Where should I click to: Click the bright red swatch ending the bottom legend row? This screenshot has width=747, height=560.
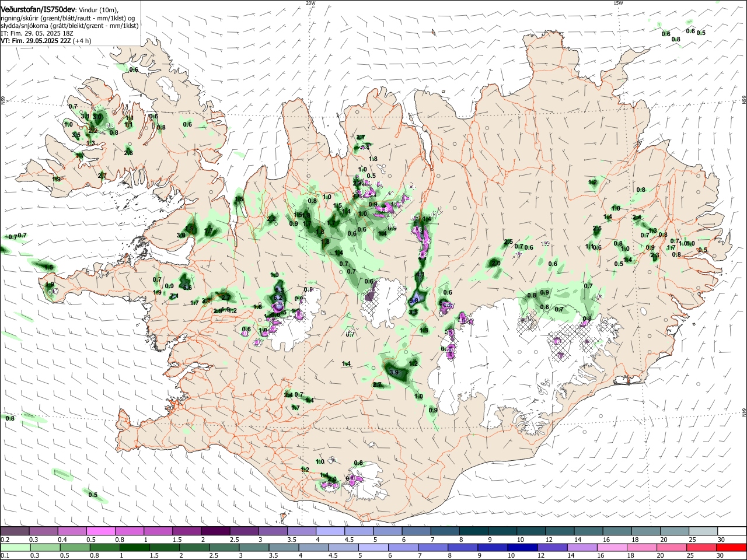732,547
